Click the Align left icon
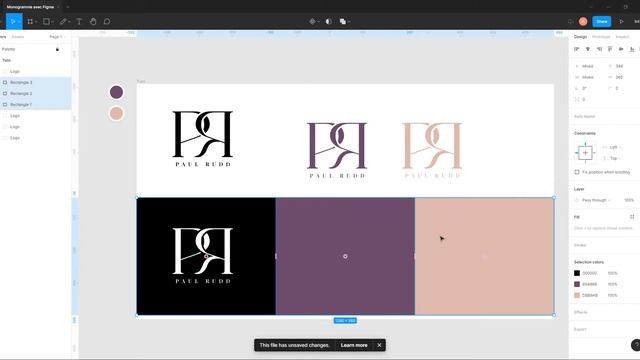Viewport: 640px width, 360px height. tap(577, 49)
